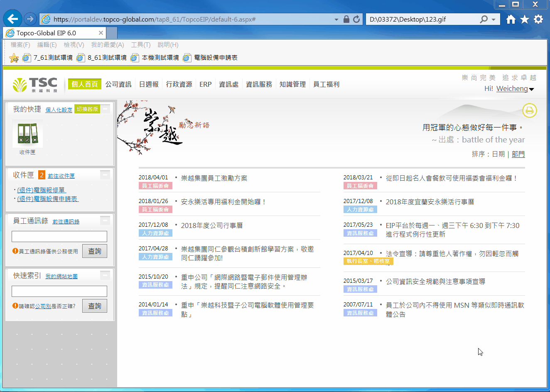Click the 查詢 button under 員工通訊錄
This screenshot has height=392, width=550.
click(x=95, y=251)
